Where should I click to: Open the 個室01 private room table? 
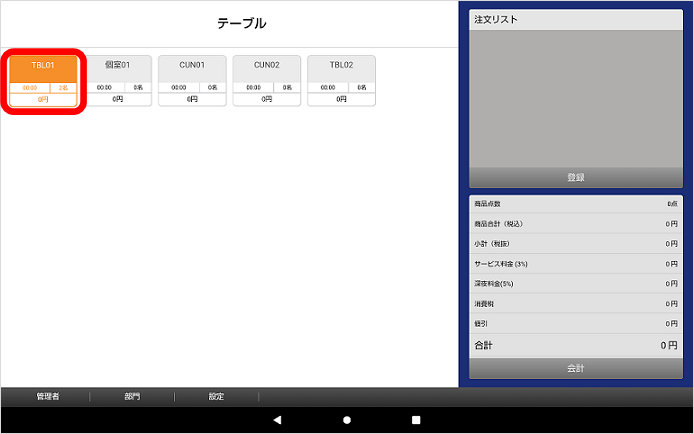tap(117, 80)
